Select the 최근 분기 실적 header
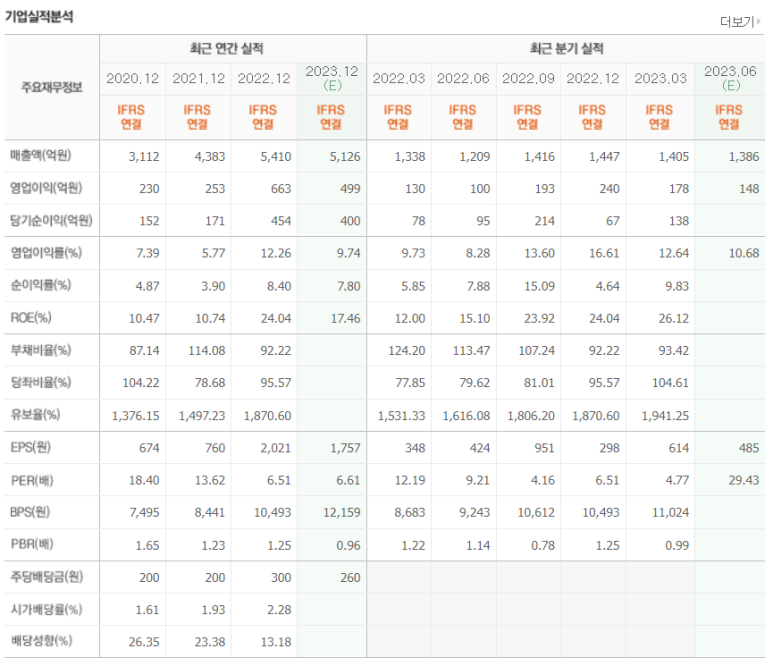 pyautogui.click(x=566, y=48)
